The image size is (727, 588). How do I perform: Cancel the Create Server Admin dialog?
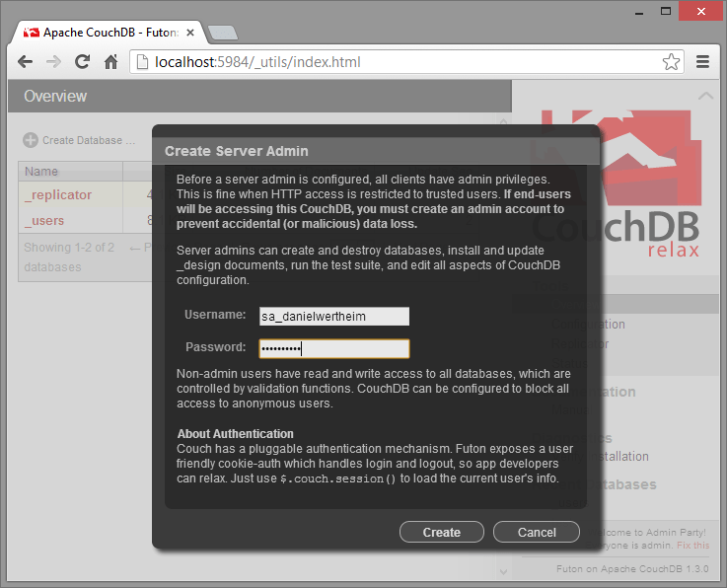tap(537, 532)
